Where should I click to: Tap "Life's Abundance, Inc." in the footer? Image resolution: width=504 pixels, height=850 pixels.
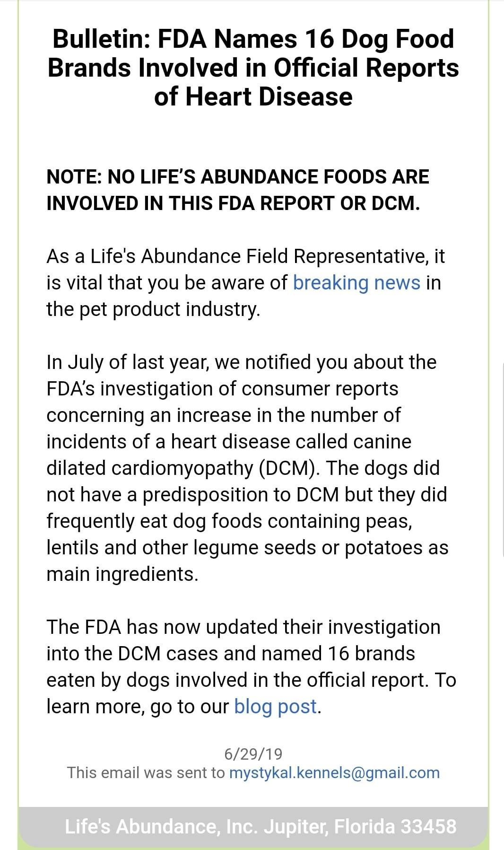(x=162, y=826)
